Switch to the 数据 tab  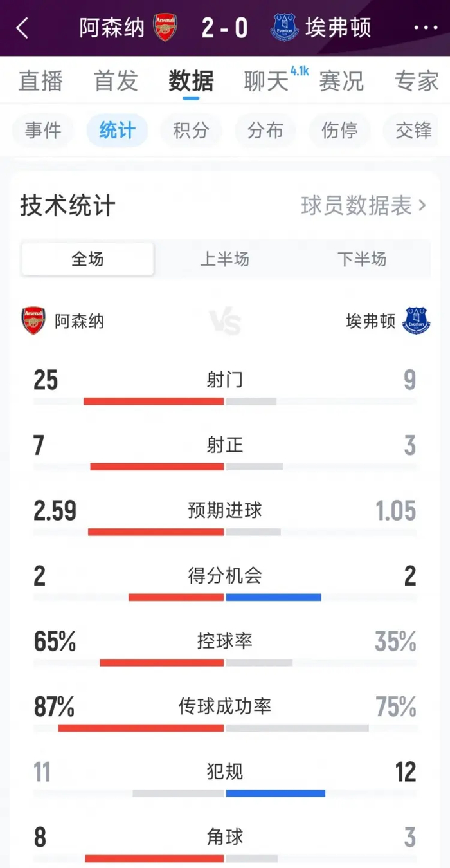[191, 80]
